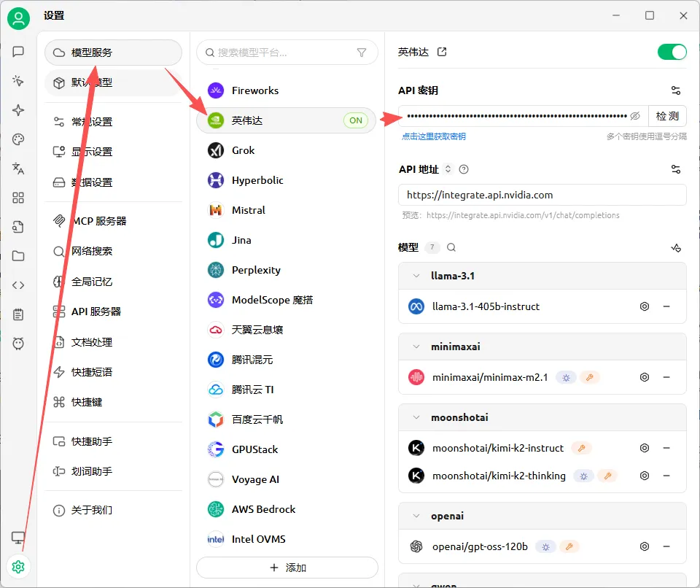
Task: Open 网络搜索 settings section
Action: point(114,251)
